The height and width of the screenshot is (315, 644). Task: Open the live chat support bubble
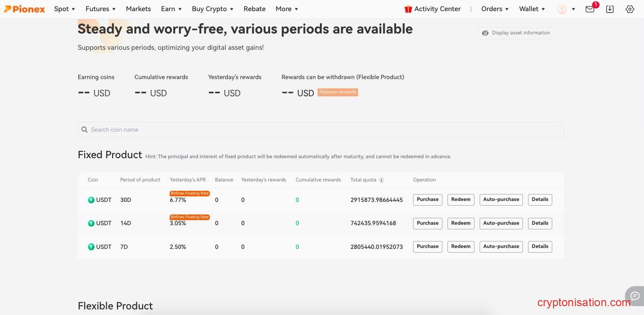(x=635, y=296)
